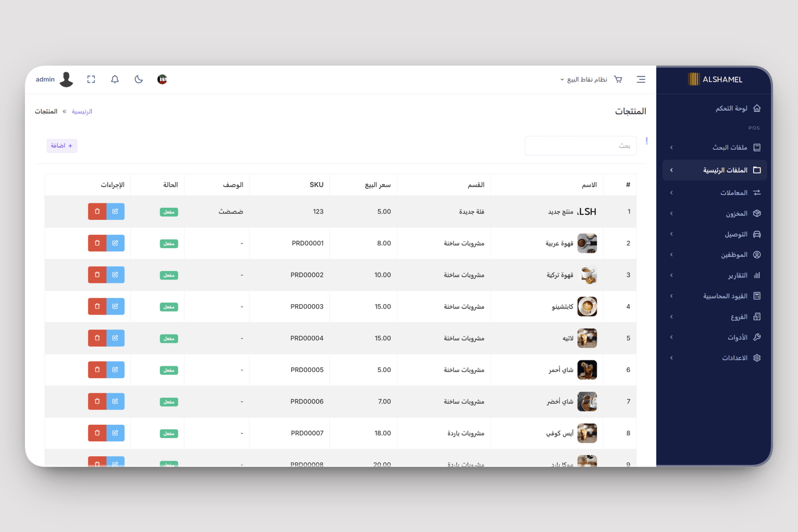Toggle مفعل status badge for شاي أحمر
This screenshot has width=798, height=532.
(169, 370)
